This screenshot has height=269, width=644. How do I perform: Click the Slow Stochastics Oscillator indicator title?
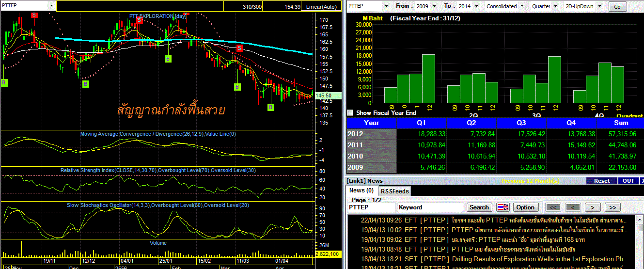coord(158,205)
